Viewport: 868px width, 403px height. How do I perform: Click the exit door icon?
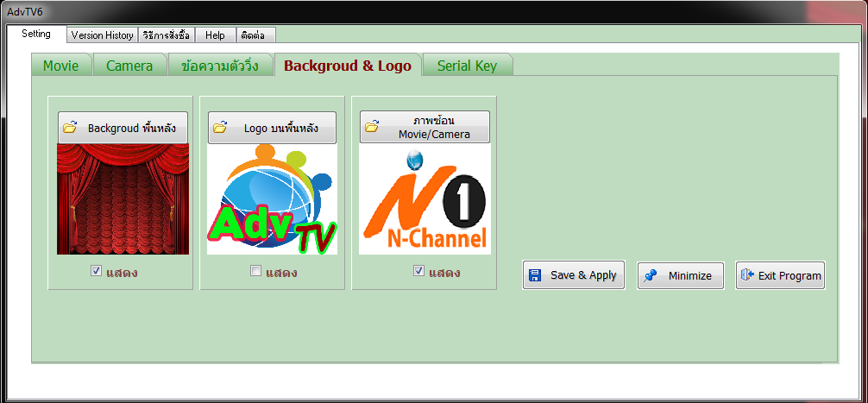pos(748,275)
